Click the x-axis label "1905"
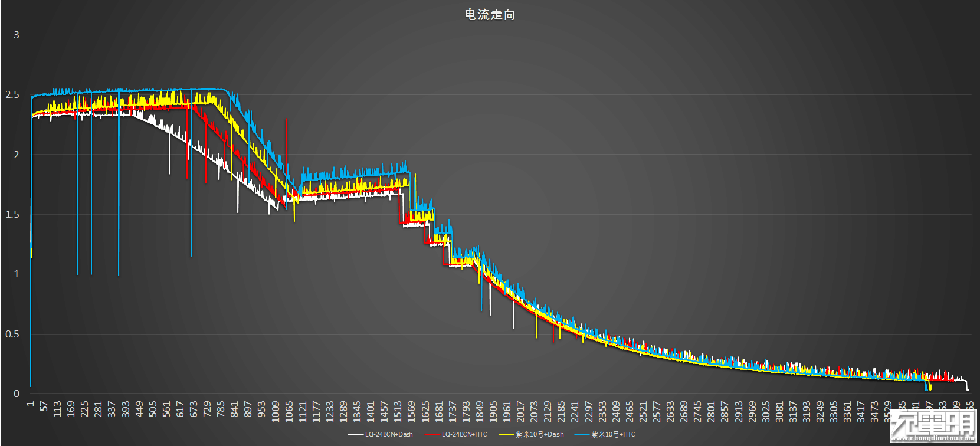Viewport: 980px width, 446px height. pos(493,411)
